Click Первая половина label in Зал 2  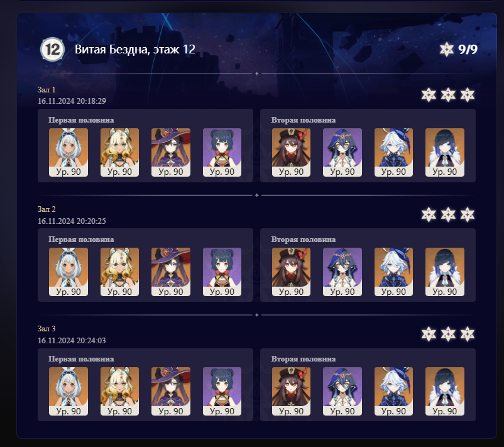coord(81,240)
